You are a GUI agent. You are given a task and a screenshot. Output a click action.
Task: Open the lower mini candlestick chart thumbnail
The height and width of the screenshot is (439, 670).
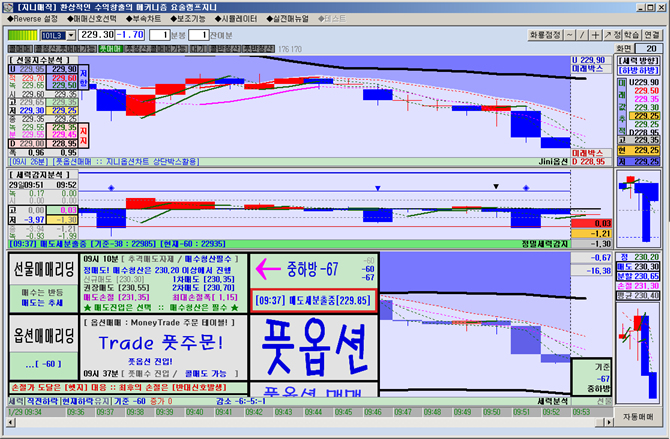click(x=638, y=353)
